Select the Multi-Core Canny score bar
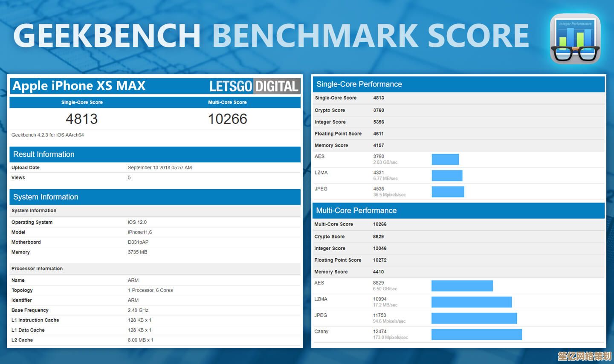This screenshot has width=614, height=364. pyautogui.click(x=476, y=335)
